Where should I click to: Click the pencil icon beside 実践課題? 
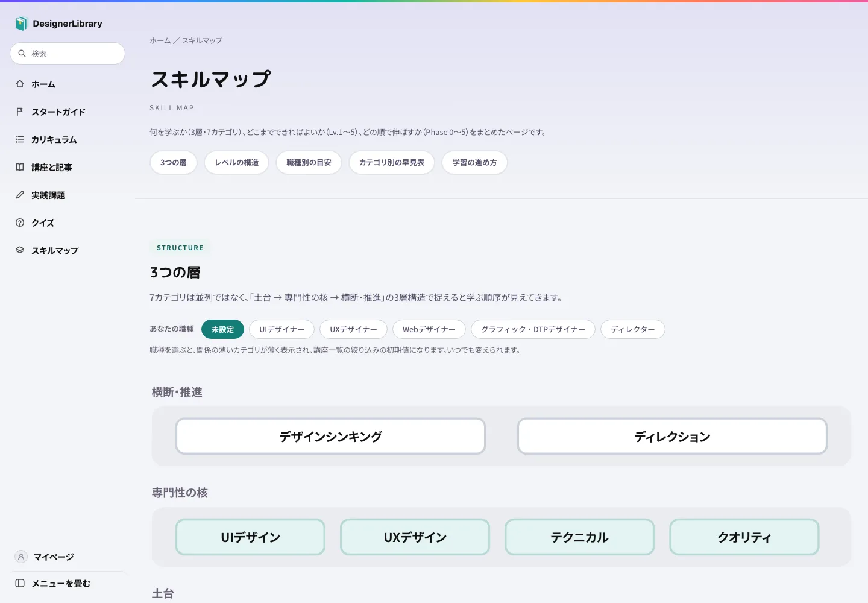point(20,195)
